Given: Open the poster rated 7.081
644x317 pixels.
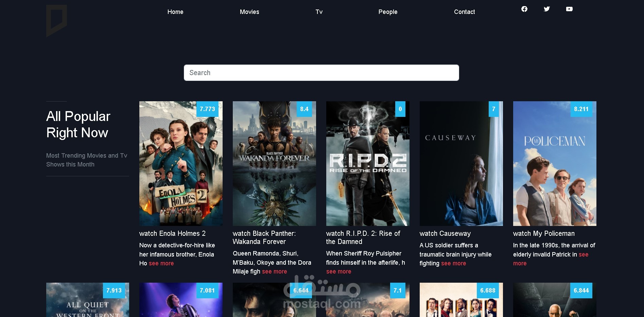Looking at the screenshot, I should click(x=181, y=300).
